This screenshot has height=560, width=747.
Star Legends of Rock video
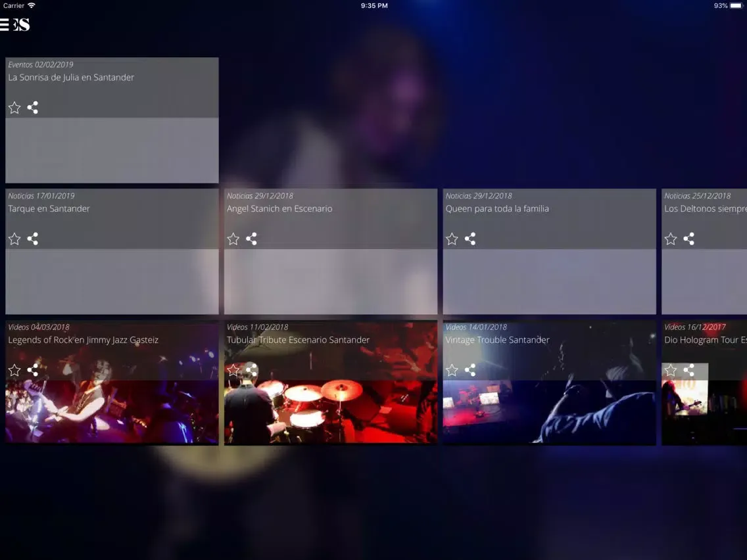tap(14, 370)
